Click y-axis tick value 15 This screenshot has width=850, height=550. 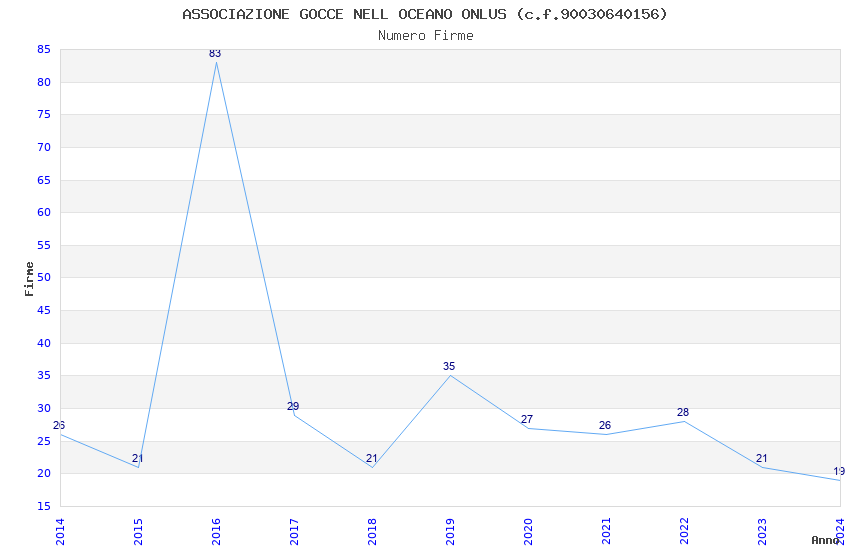pyautogui.click(x=44, y=507)
